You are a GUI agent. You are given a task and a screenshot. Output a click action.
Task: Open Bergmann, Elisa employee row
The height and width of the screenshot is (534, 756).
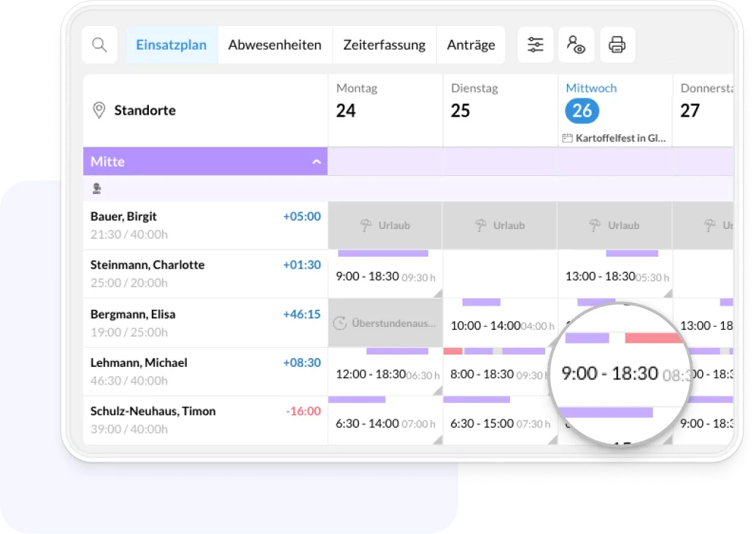click(205, 323)
